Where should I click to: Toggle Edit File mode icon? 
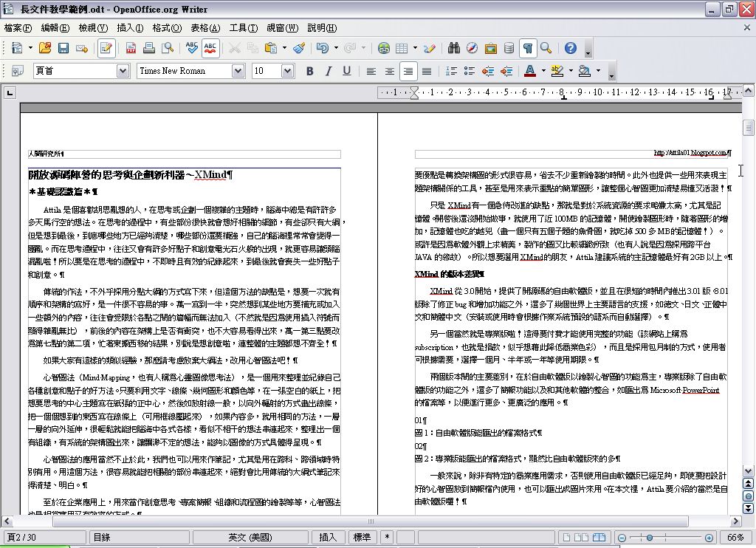tap(106, 48)
